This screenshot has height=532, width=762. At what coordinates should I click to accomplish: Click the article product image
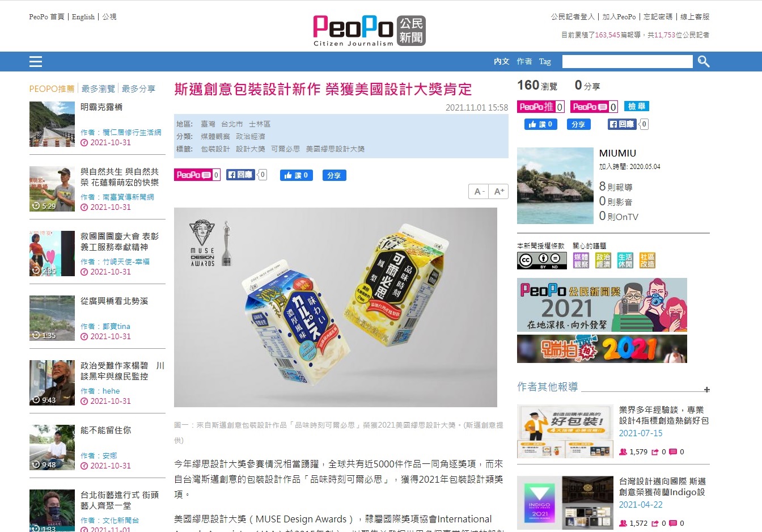336,307
